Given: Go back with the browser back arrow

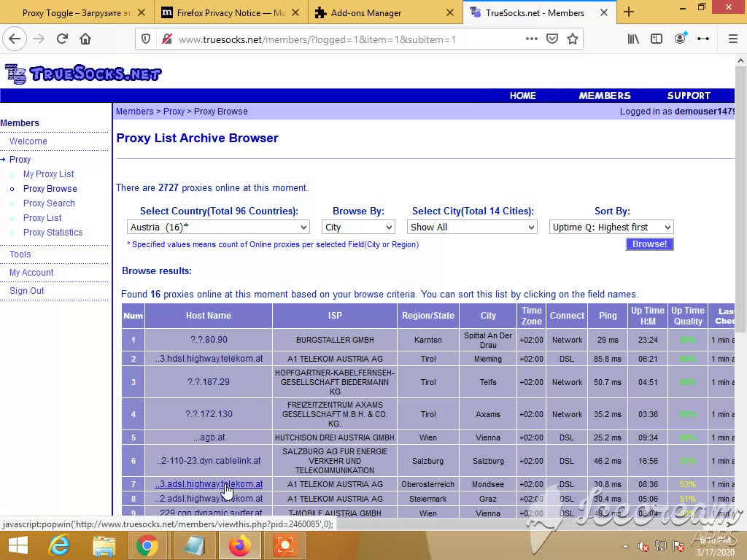Looking at the screenshot, I should [x=15, y=39].
